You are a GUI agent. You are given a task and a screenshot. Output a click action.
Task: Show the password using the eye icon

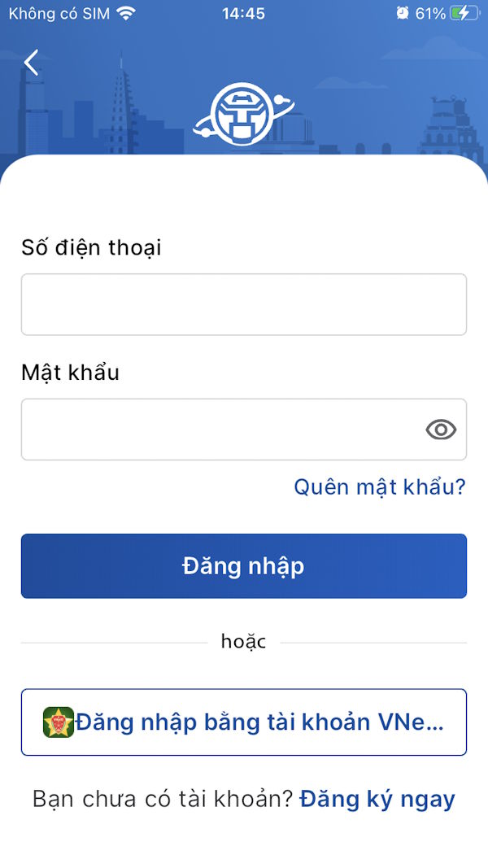[440, 429]
